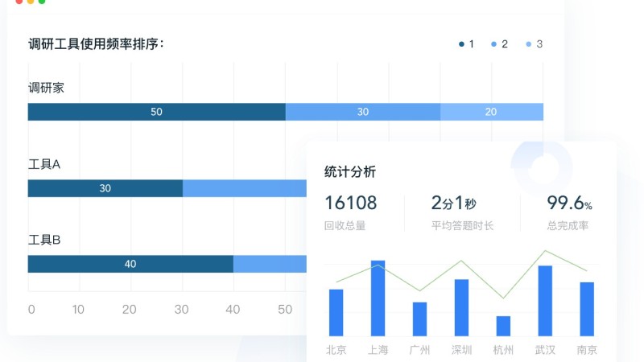Click the 平均答题时长 label

[462, 226]
